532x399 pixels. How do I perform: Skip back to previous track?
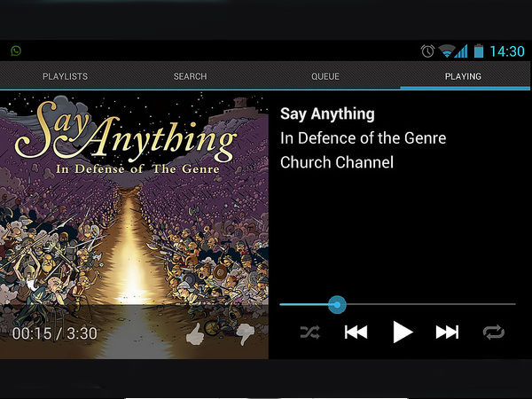pos(356,332)
